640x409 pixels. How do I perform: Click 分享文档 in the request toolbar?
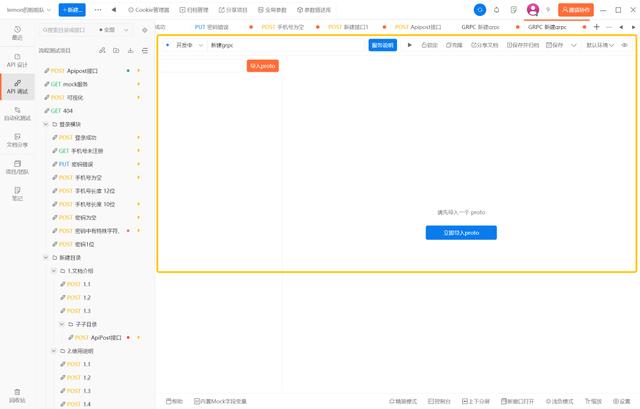pyautogui.click(x=484, y=45)
